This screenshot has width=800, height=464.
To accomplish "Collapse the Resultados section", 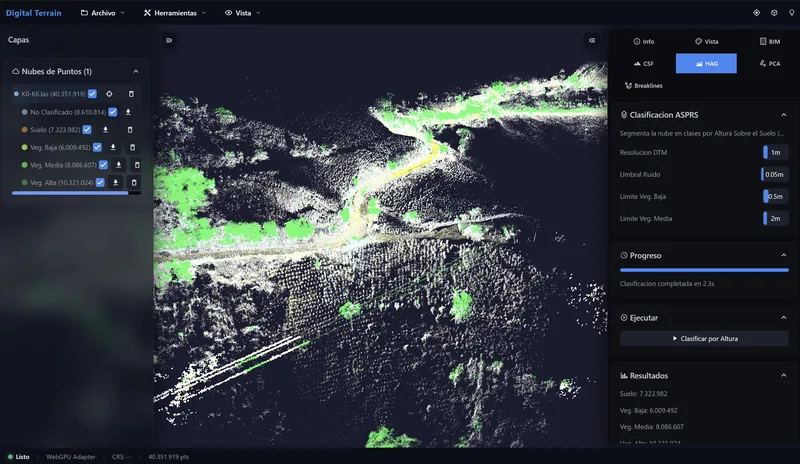I will click(784, 375).
